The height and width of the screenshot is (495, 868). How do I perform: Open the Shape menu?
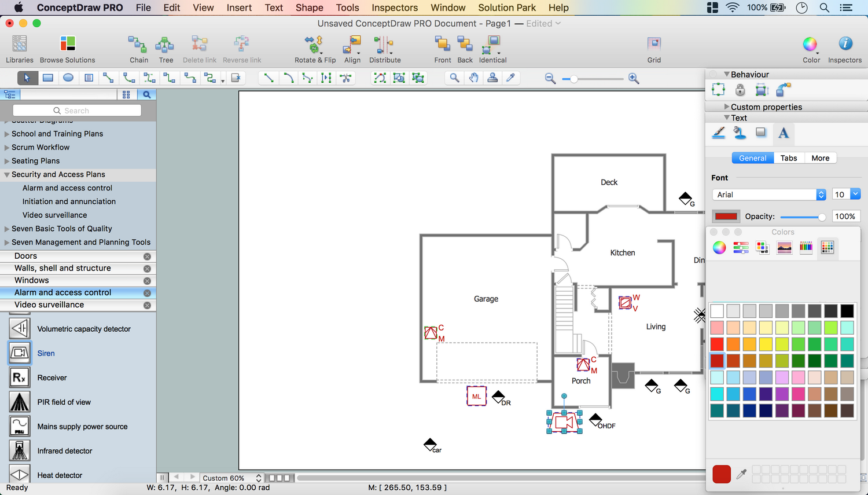click(x=310, y=8)
